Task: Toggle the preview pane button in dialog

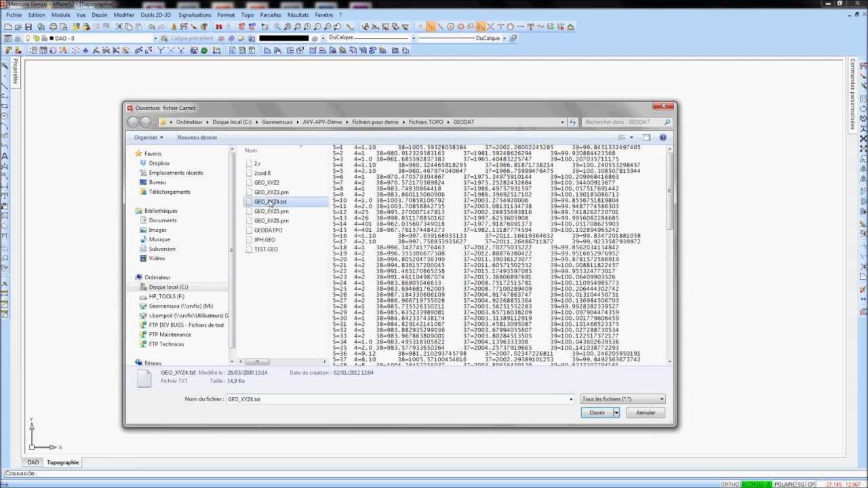Action: tap(646, 138)
